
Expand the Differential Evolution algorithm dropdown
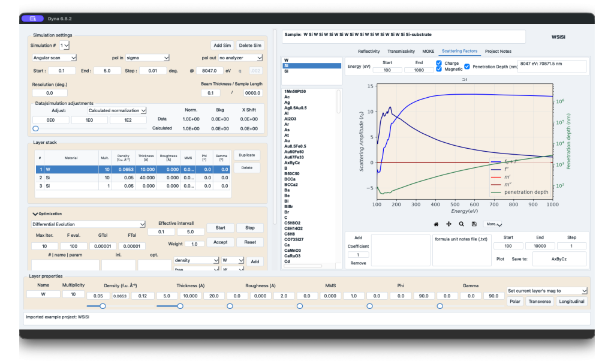[x=88, y=224]
